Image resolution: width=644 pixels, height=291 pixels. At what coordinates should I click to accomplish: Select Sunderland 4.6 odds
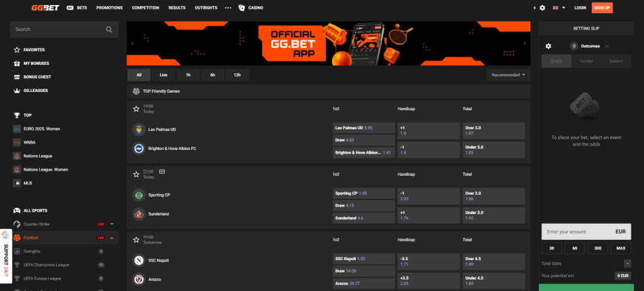point(364,218)
